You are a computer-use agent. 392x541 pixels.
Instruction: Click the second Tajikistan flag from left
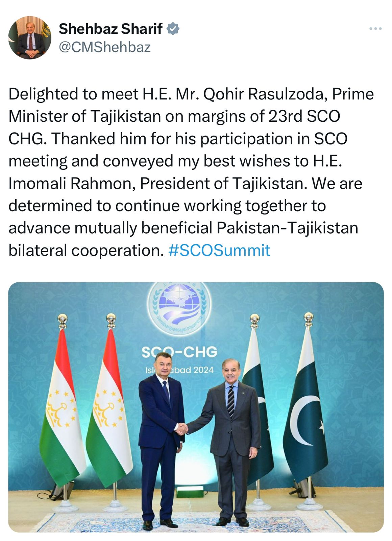(x=109, y=406)
